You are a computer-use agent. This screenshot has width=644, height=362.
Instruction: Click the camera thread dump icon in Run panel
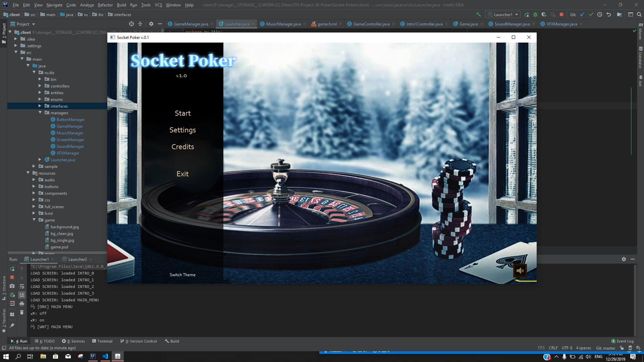12,286
